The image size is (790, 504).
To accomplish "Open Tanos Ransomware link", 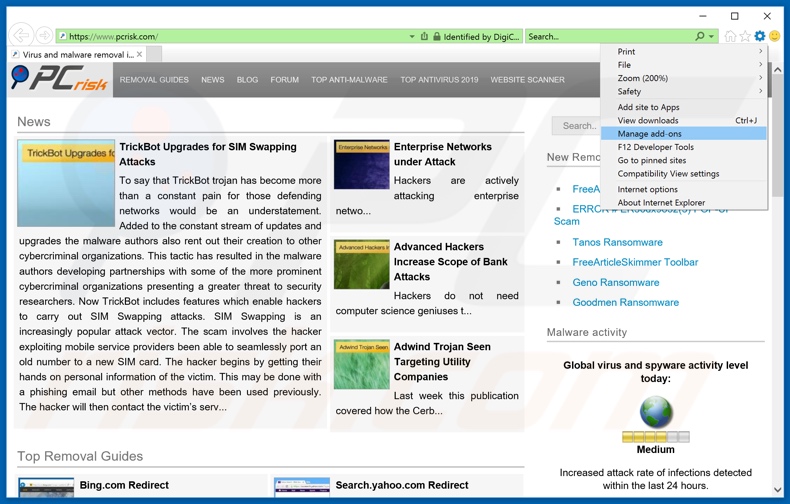I will tap(617, 242).
